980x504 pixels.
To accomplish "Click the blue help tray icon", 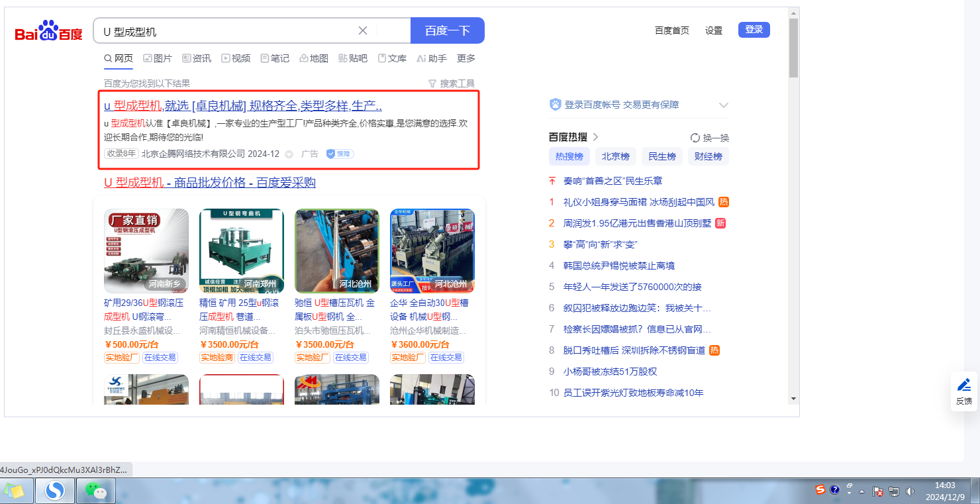I will tap(835, 490).
